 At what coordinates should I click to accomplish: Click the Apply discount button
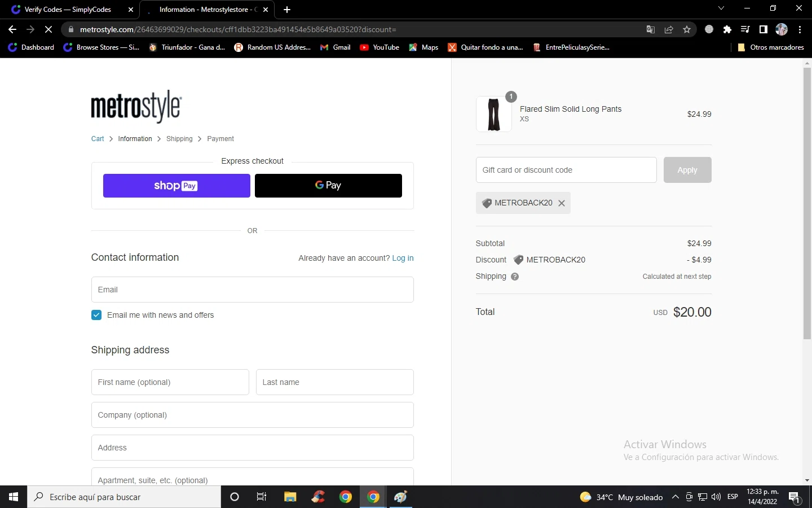(687, 170)
